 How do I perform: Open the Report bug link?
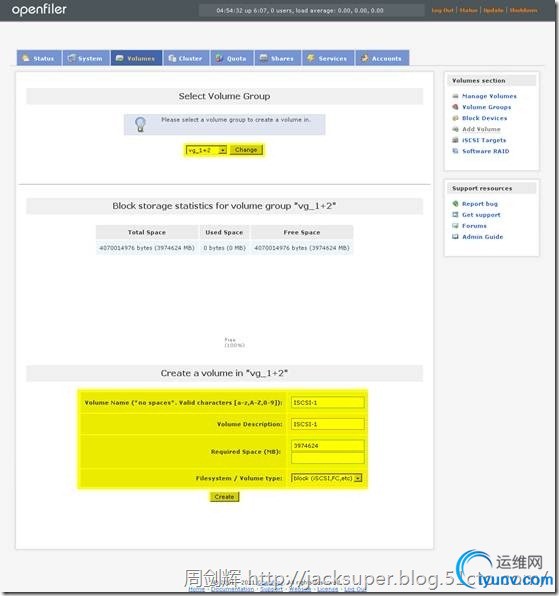point(480,204)
